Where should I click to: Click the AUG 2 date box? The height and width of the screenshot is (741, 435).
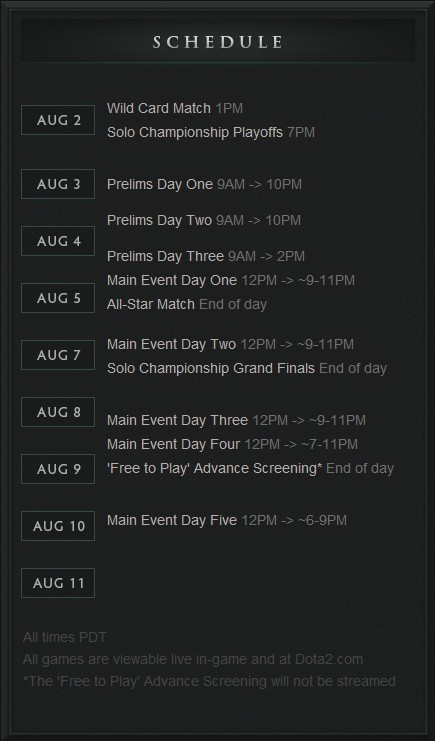58,120
